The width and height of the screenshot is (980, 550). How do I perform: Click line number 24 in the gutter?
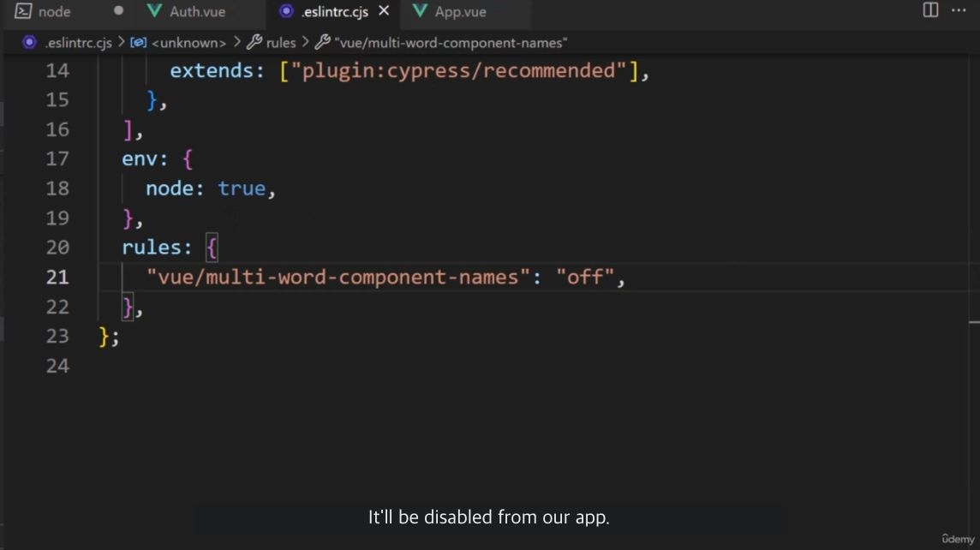pos(57,366)
